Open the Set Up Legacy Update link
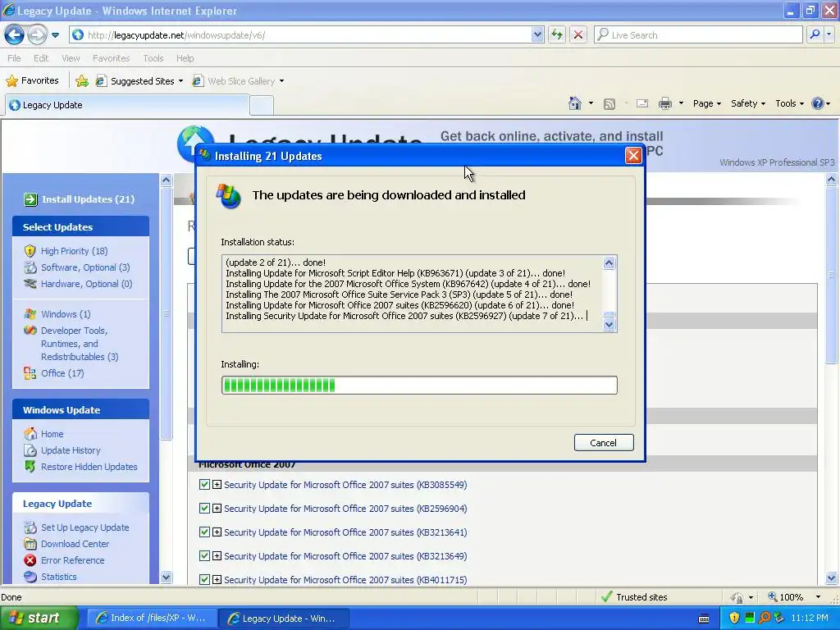Viewport: 840px width, 630px height. [x=84, y=527]
